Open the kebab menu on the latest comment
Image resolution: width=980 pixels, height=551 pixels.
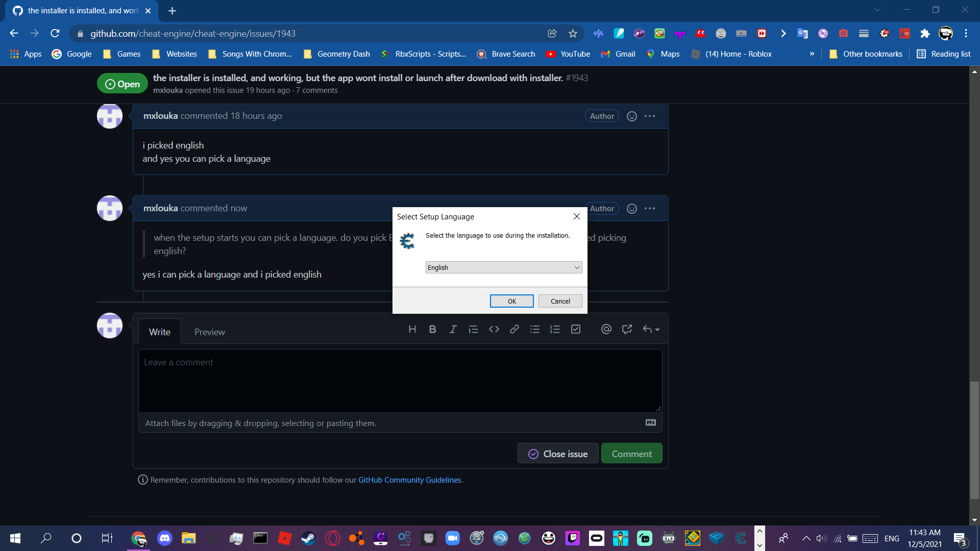tap(650, 208)
